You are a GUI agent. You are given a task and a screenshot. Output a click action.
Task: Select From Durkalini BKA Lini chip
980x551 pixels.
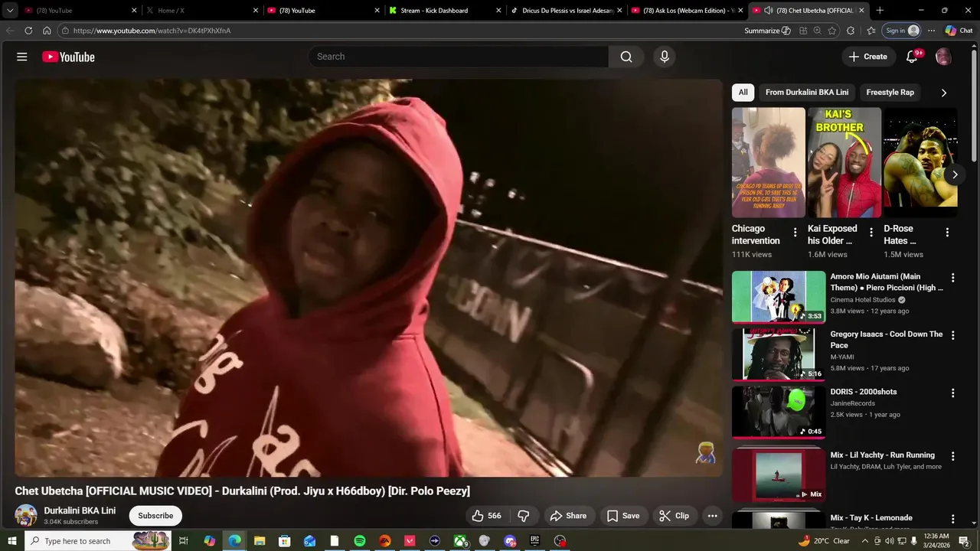(x=807, y=93)
